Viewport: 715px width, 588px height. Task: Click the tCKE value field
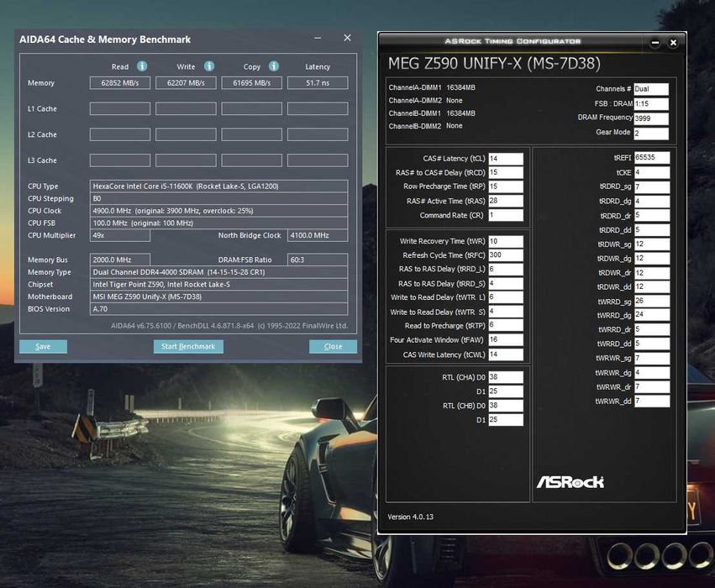point(652,172)
